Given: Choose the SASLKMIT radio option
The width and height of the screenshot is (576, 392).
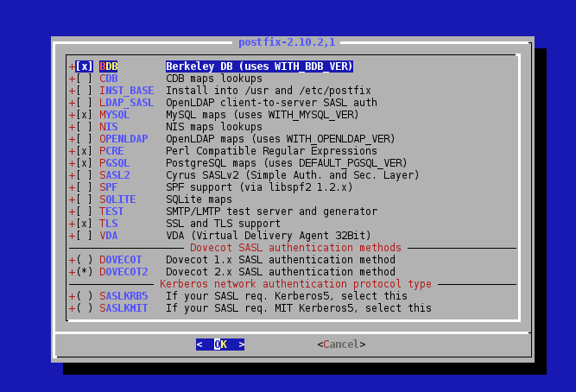Looking at the screenshot, I should coord(84,308).
